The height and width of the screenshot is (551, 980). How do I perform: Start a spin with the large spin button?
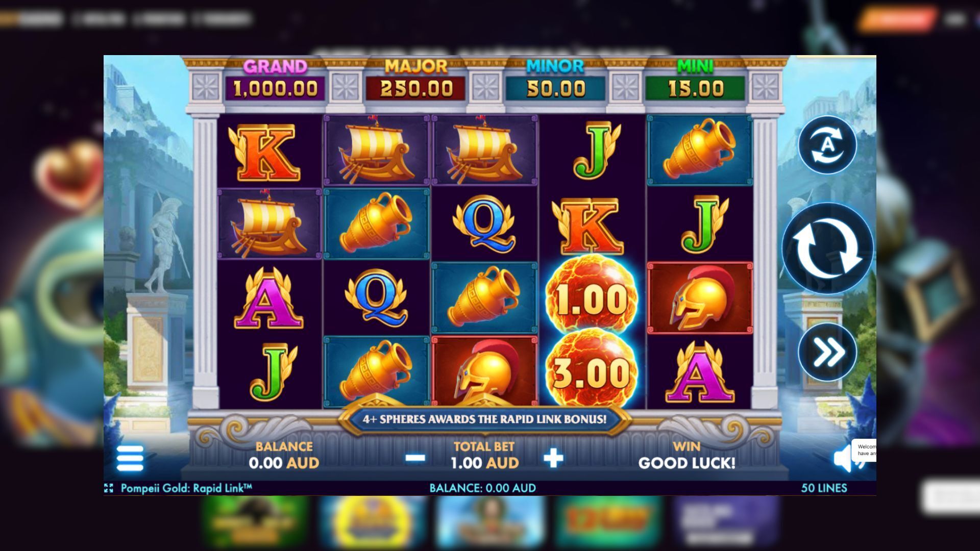point(827,248)
